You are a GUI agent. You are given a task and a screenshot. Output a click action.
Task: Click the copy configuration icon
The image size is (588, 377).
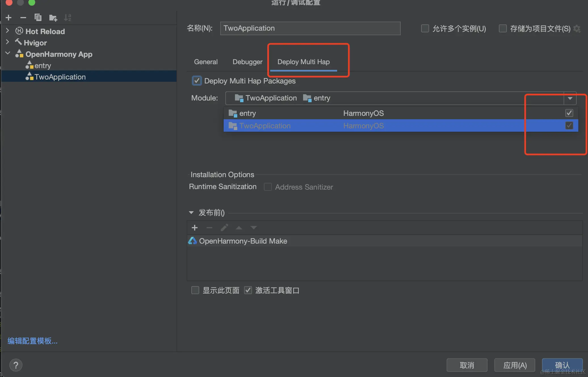38,18
